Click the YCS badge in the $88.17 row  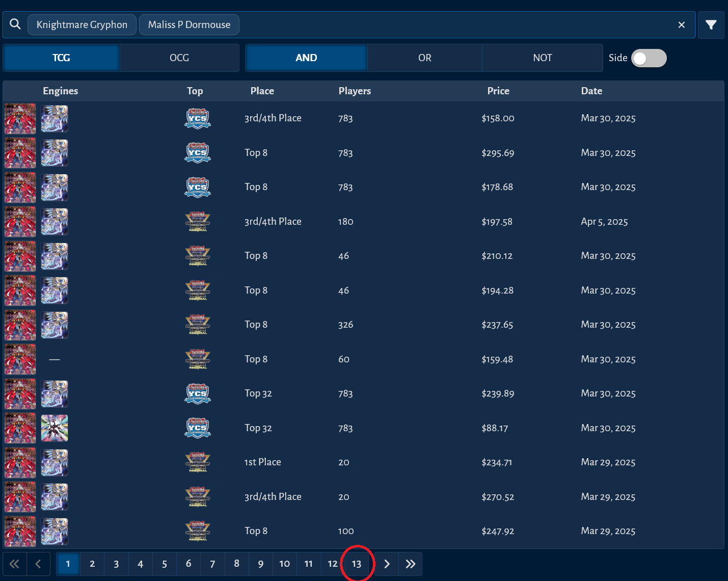198,428
